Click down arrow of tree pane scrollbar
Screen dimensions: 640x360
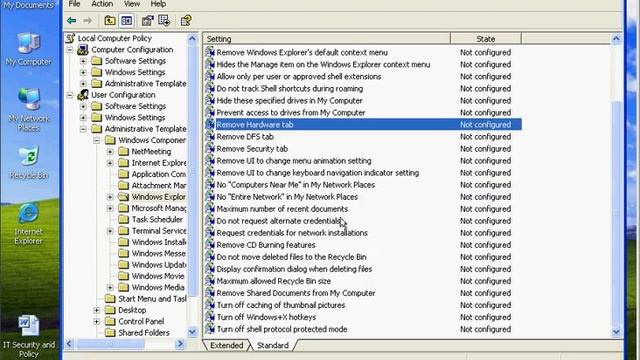coord(192,332)
